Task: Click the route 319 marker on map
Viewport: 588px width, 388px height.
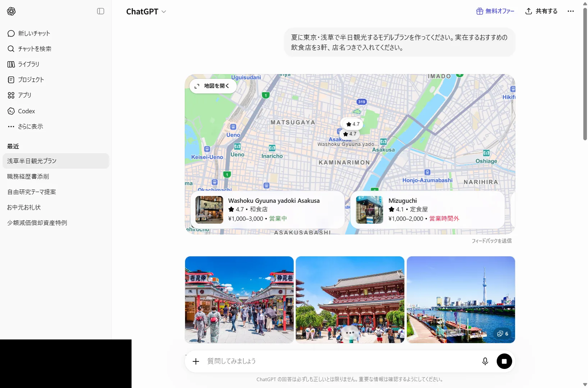Action: (362, 102)
